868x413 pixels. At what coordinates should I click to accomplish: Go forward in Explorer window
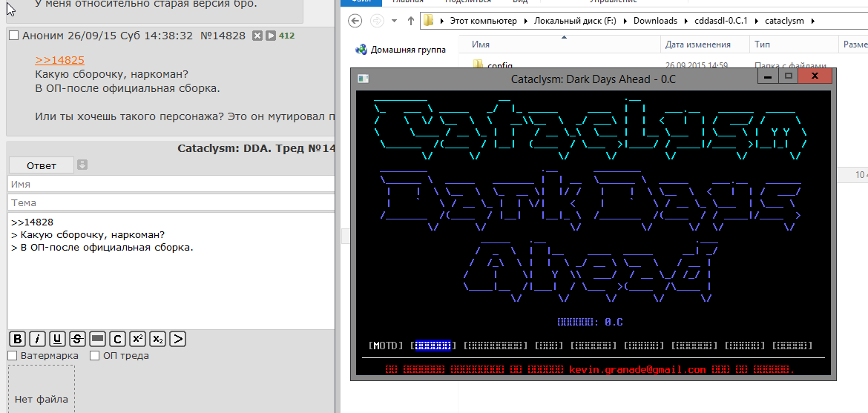click(376, 21)
